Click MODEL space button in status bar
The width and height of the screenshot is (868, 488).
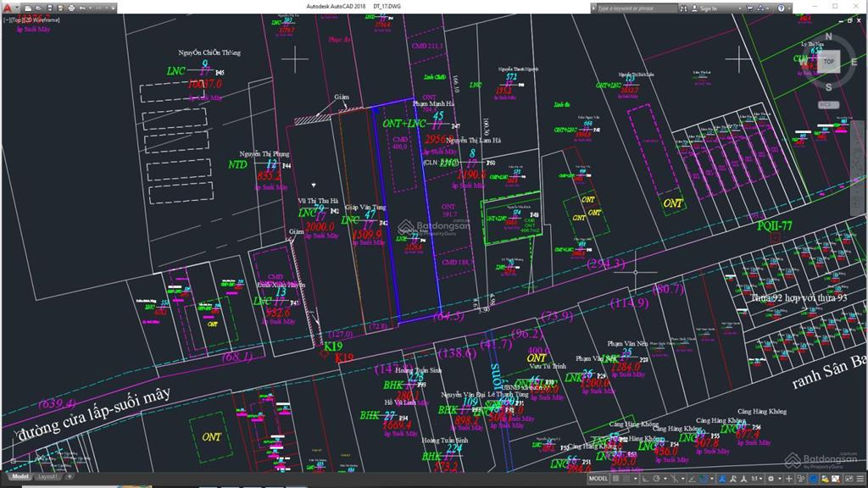click(x=598, y=479)
